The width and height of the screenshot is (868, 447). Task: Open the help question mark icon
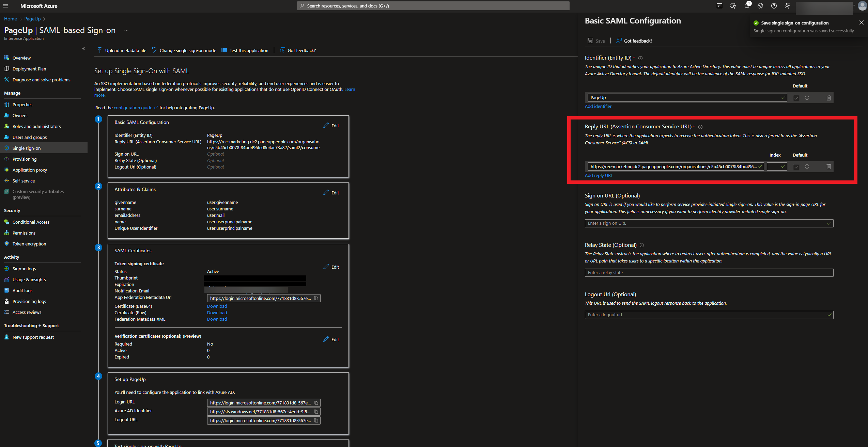(774, 6)
